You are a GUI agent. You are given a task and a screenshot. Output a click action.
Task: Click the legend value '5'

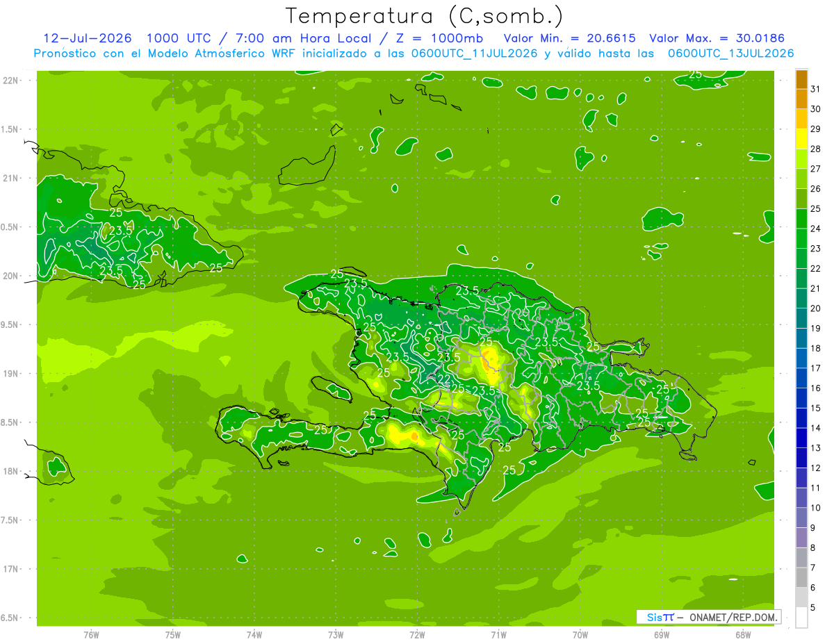(x=813, y=607)
